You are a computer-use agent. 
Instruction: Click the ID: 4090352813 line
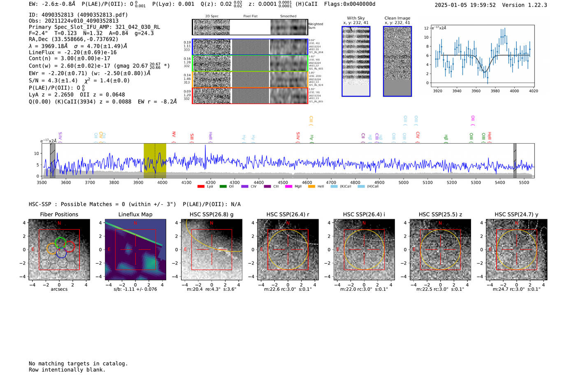78,15
